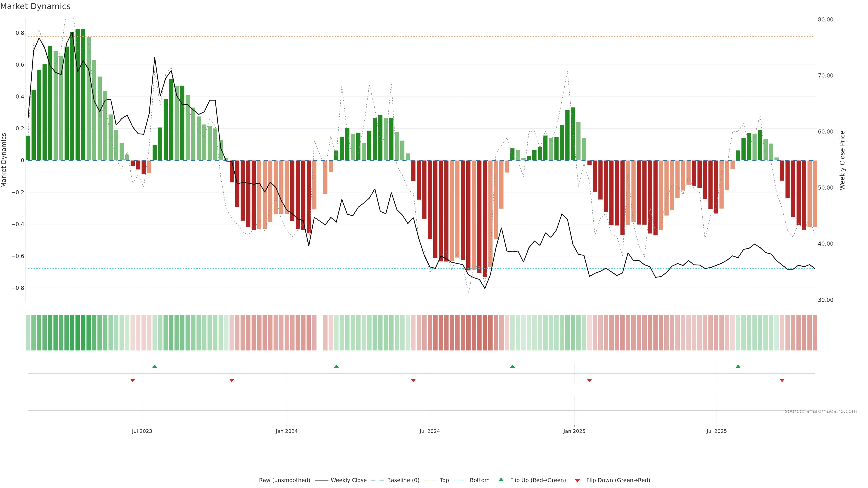
Task: Click flip-down marker just before Jul 2024
Action: point(413,380)
